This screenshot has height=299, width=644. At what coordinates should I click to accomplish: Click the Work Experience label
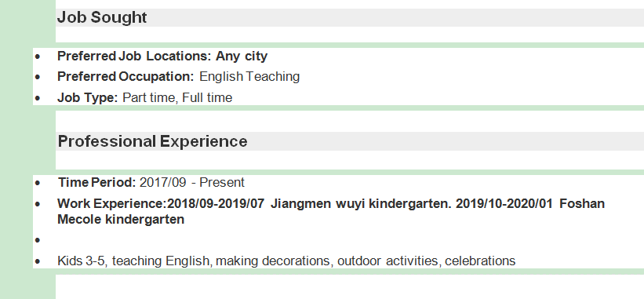pyautogui.click(x=112, y=204)
